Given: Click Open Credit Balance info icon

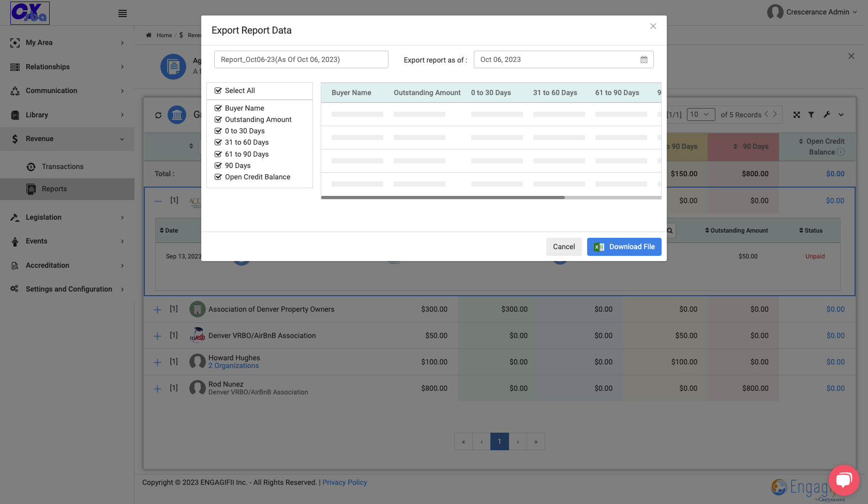Looking at the screenshot, I should point(841,152).
